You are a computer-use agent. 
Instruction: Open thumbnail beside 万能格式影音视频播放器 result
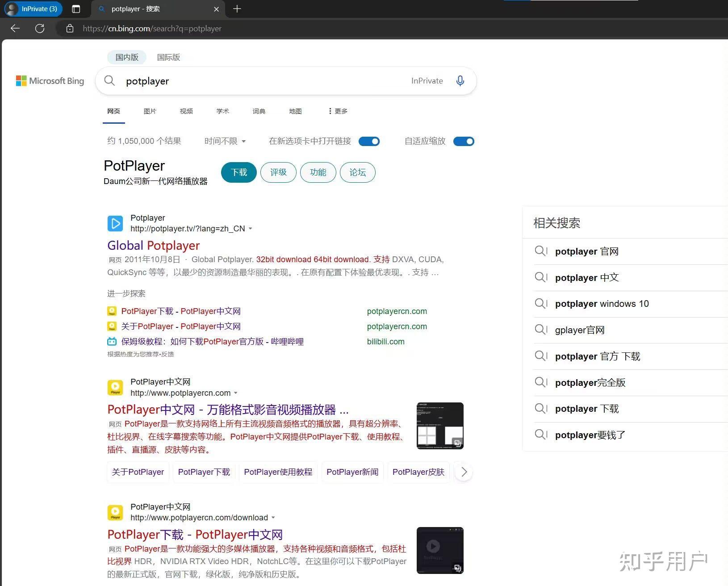440,426
